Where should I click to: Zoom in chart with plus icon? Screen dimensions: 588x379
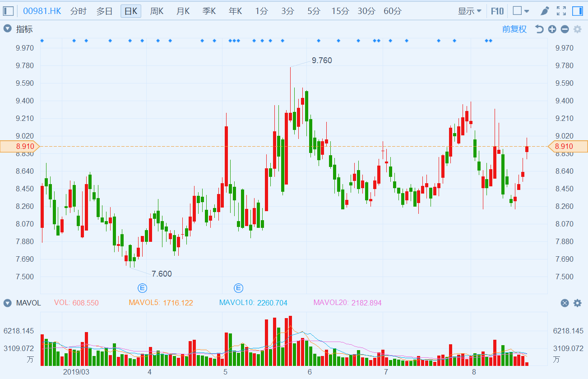point(552,29)
